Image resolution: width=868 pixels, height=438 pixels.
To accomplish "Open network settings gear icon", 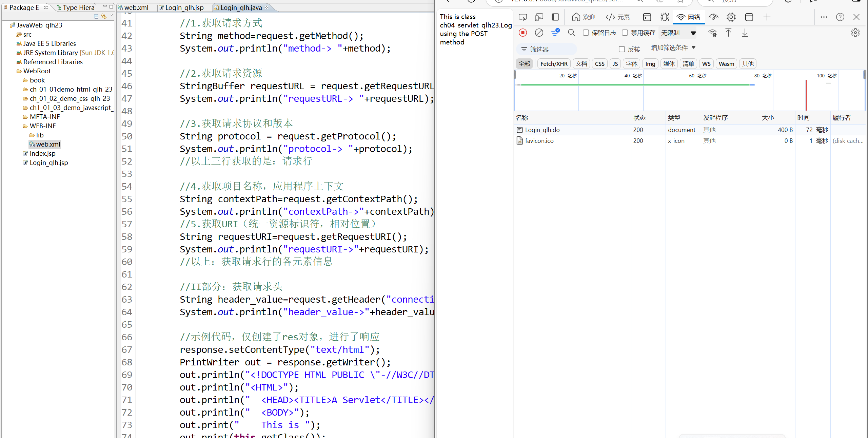I will click(x=855, y=33).
